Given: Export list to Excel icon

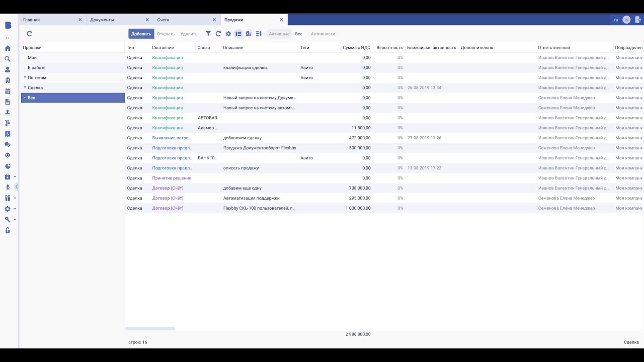Looking at the screenshot, I should pos(249,34).
